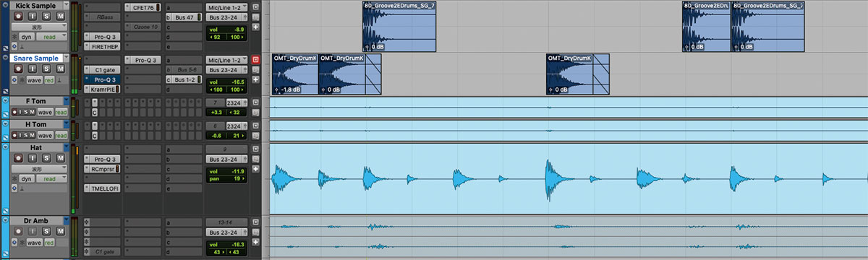Add automation lane on Kick Sample plus icon

[x=255, y=27]
